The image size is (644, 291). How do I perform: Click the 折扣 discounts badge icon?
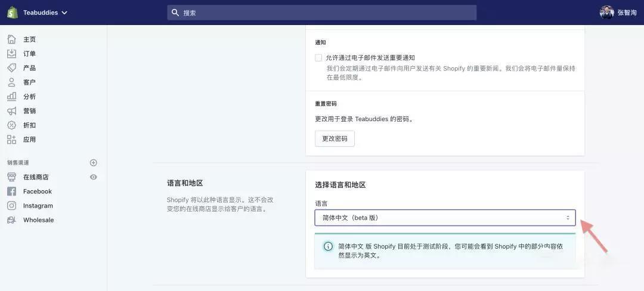click(x=11, y=125)
